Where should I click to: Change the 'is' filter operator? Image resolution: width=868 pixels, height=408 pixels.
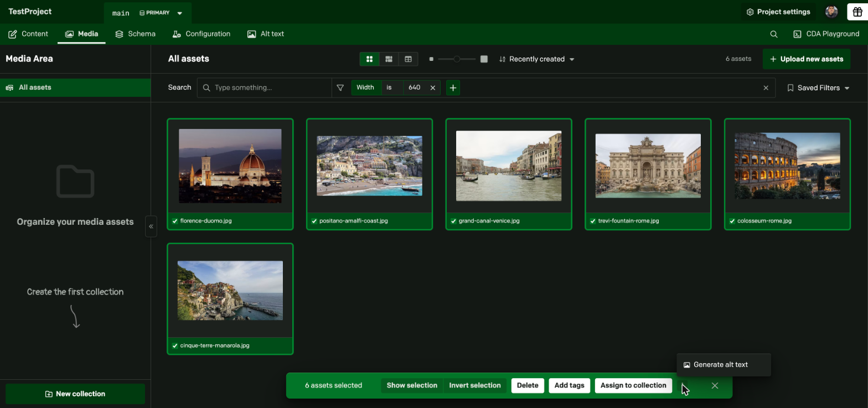point(391,87)
